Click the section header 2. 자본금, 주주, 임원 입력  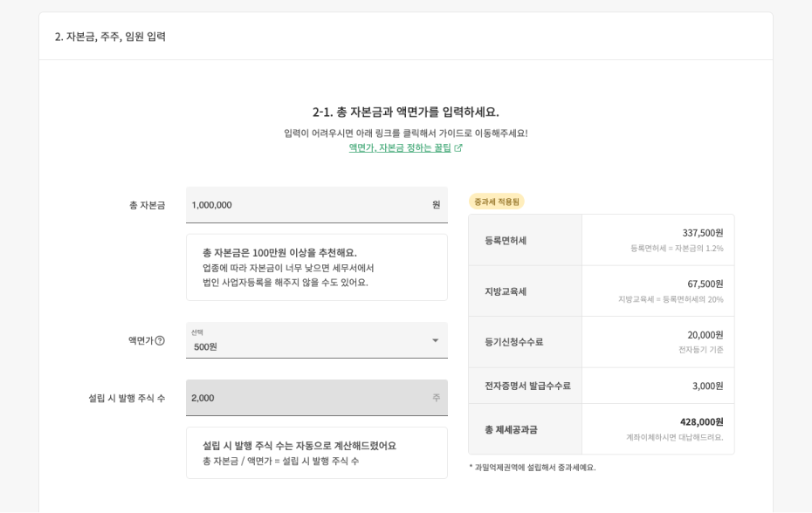coord(111,37)
